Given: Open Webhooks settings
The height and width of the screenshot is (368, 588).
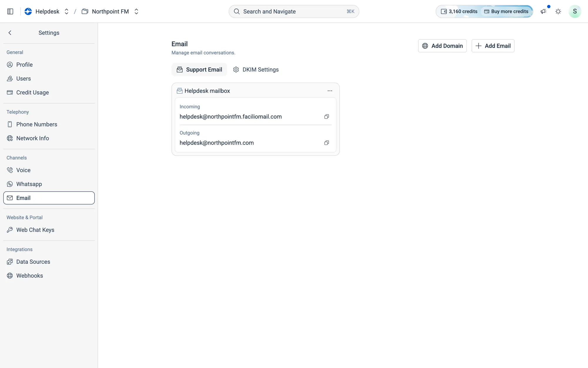Looking at the screenshot, I should (x=49, y=276).
